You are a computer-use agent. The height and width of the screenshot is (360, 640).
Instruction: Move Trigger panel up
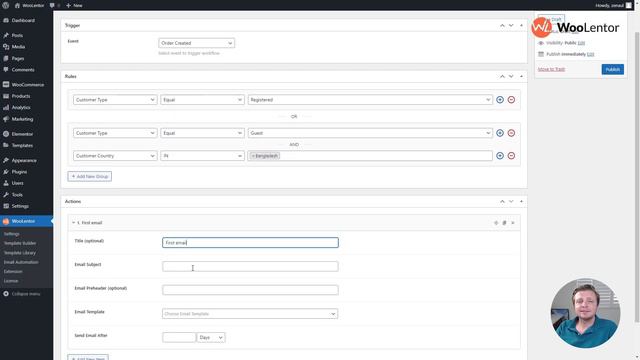502,25
